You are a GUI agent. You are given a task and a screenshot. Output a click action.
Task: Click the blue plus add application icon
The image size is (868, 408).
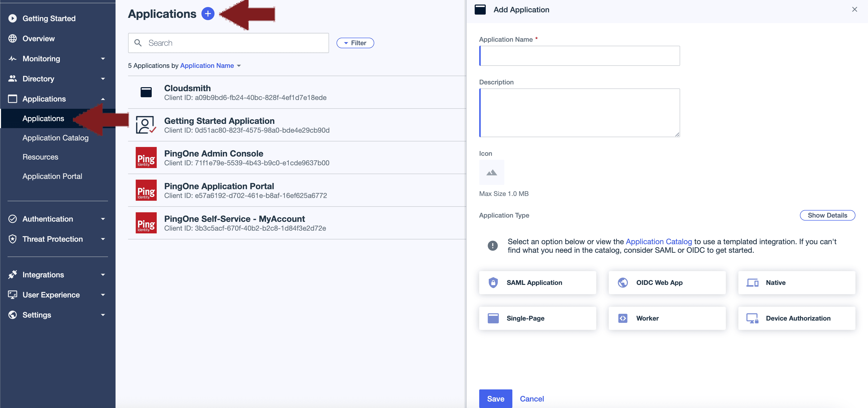(207, 14)
